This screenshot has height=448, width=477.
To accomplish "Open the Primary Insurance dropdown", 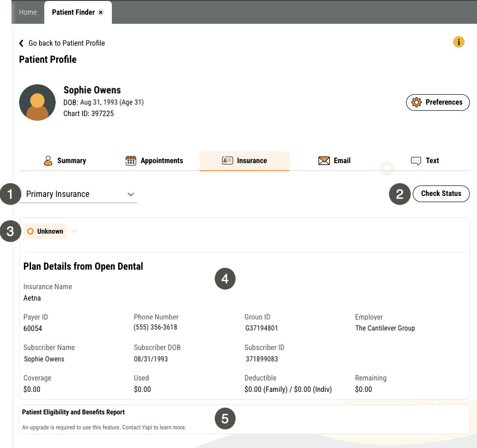I will click(x=78, y=194).
